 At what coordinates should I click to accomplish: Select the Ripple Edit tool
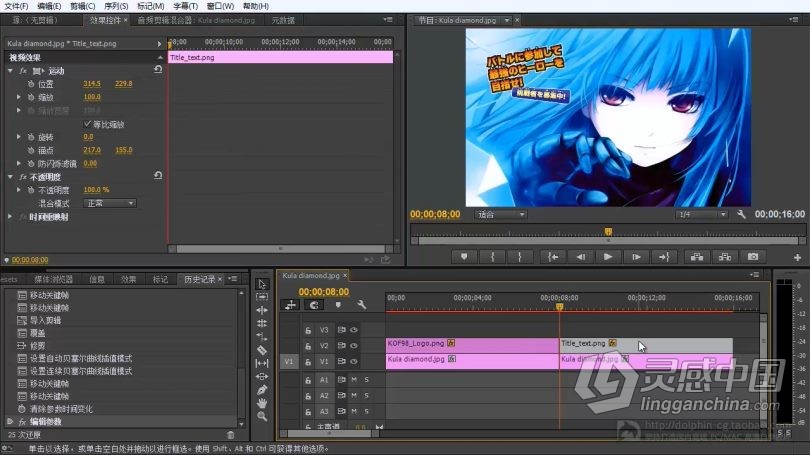(262, 310)
